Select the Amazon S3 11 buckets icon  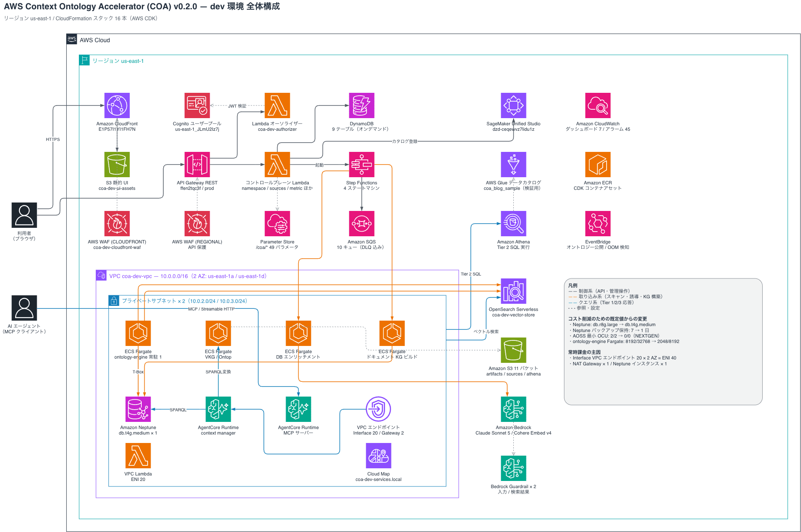coord(513,350)
